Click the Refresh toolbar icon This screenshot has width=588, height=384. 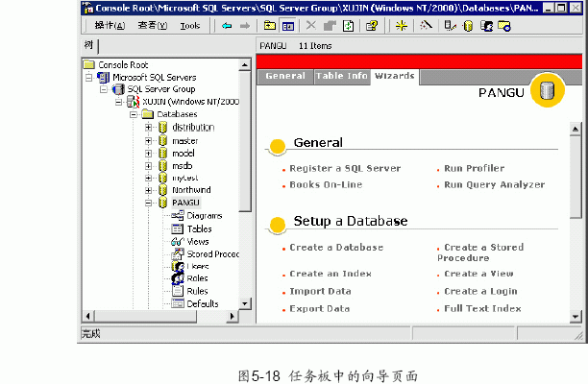click(349, 26)
